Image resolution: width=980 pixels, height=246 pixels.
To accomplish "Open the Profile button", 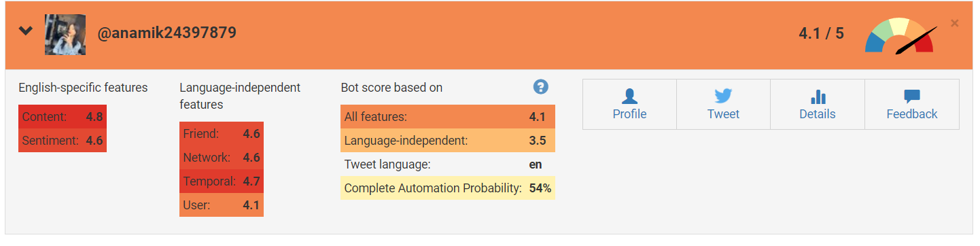I will click(x=629, y=104).
